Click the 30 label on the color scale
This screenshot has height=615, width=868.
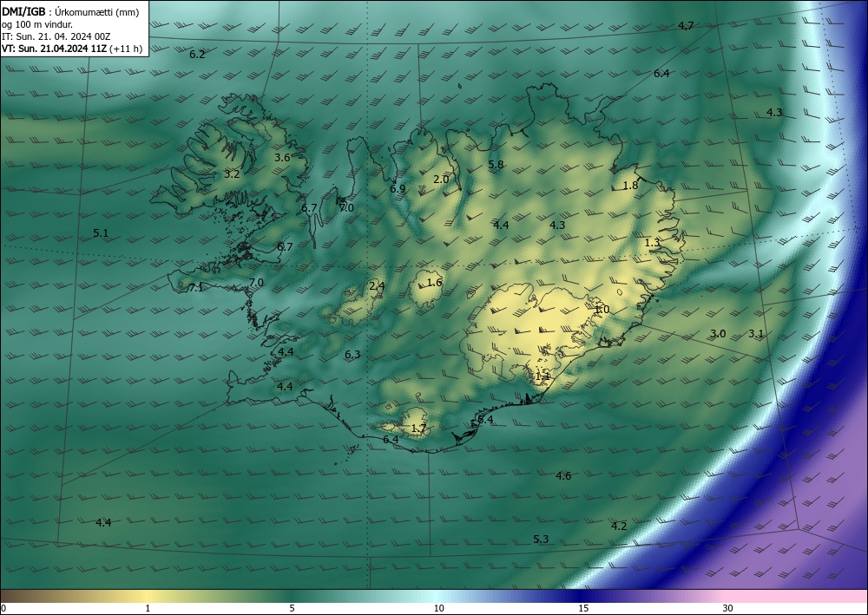coord(728,608)
